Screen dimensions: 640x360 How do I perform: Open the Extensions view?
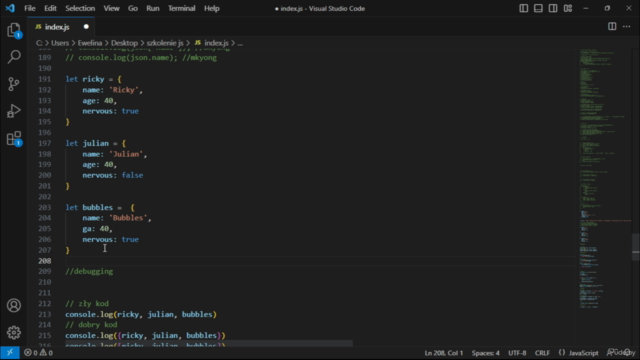coord(14,138)
